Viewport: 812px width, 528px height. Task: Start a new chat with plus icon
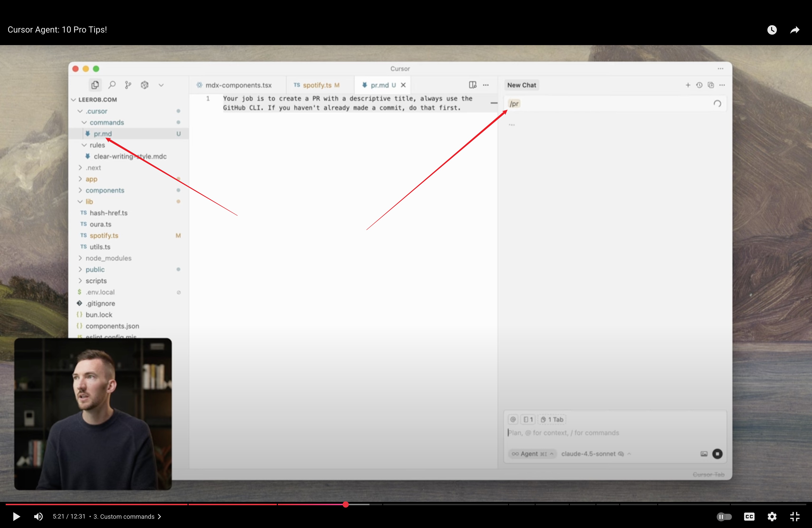[688, 85]
